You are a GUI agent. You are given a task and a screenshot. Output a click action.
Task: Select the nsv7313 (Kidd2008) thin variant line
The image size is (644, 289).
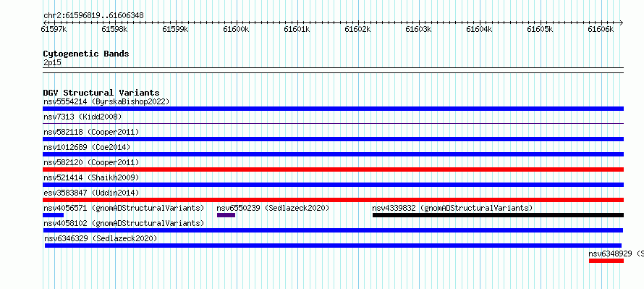pyautogui.click(x=333, y=123)
